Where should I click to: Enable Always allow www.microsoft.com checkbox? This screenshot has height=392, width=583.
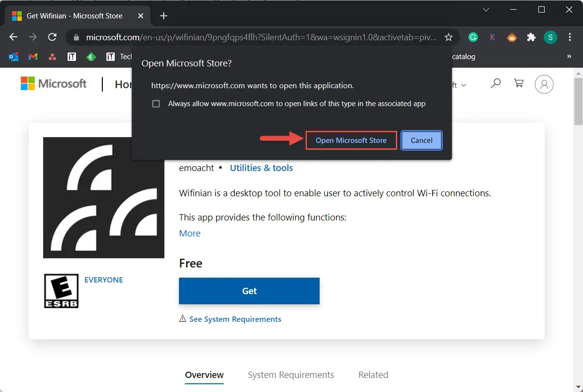(x=156, y=104)
